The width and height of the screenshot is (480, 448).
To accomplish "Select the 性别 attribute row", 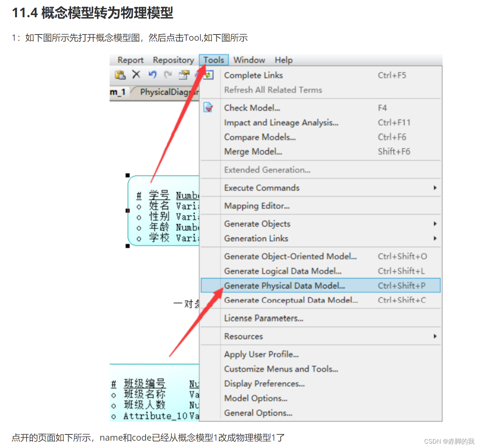I will (167, 216).
